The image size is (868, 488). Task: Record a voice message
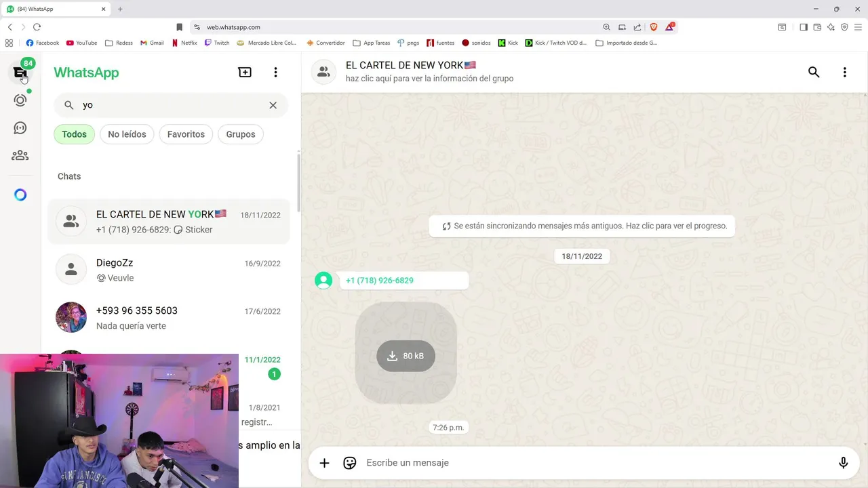(x=843, y=463)
